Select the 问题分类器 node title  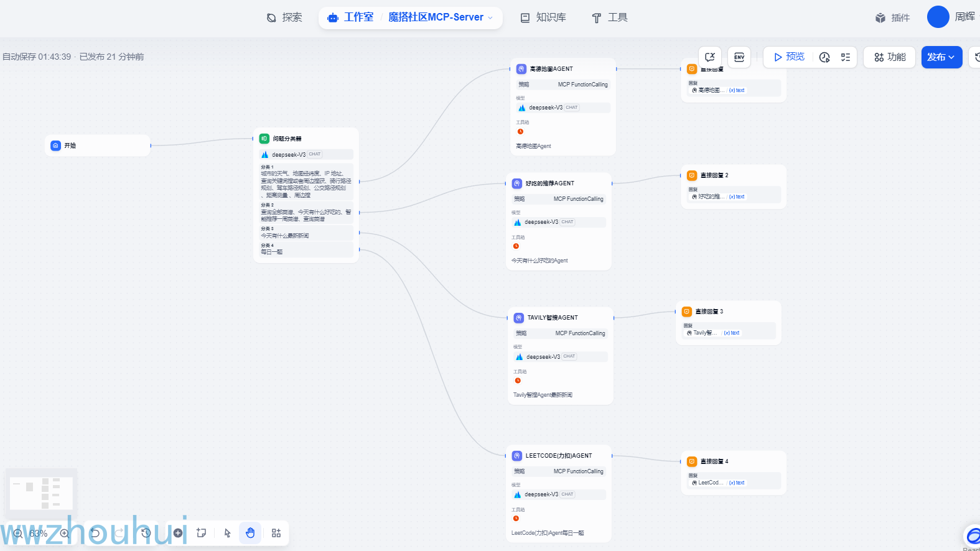point(287,139)
